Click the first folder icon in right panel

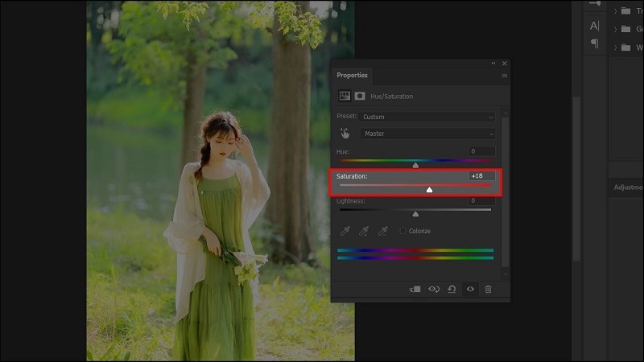point(626,10)
